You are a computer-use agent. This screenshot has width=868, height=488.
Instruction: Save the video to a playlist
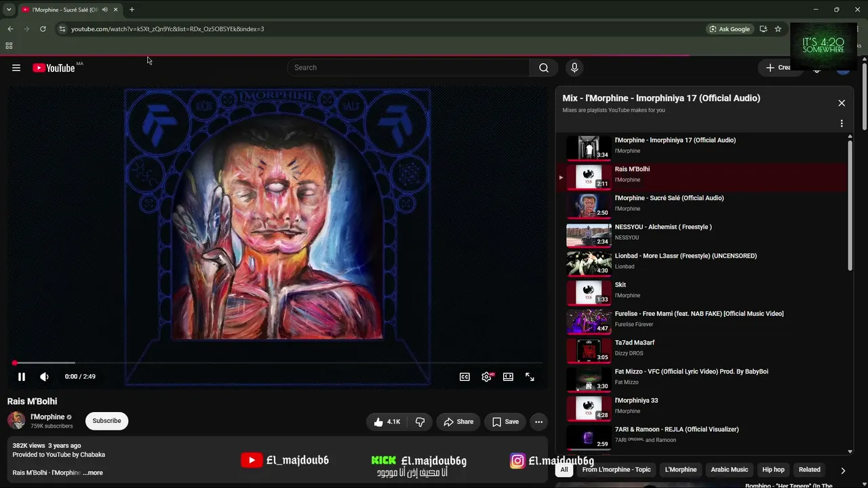(505, 422)
